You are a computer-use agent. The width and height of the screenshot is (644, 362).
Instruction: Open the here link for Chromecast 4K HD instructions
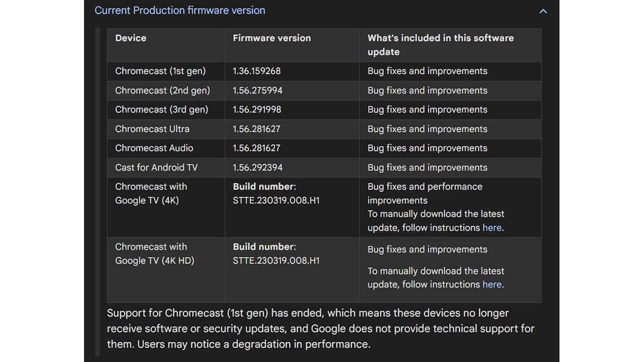coord(492,284)
